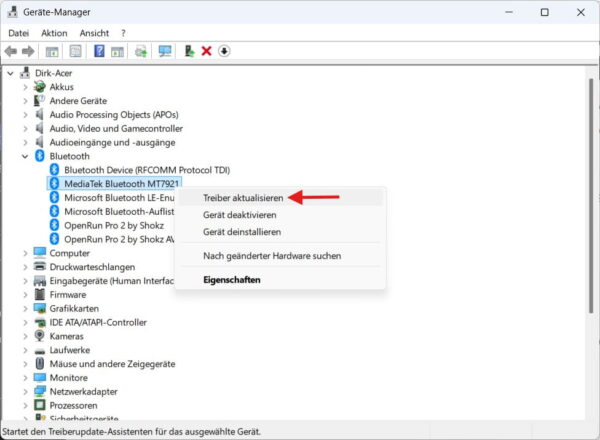Expand Audio, Video und Gamecontroller
Image resolution: width=600 pixels, height=440 pixels.
pos(25,129)
